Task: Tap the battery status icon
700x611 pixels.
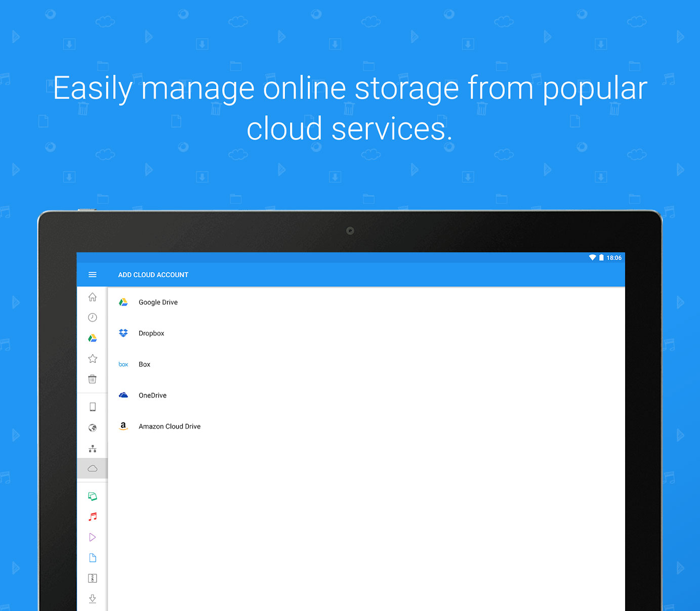Action: pos(601,257)
